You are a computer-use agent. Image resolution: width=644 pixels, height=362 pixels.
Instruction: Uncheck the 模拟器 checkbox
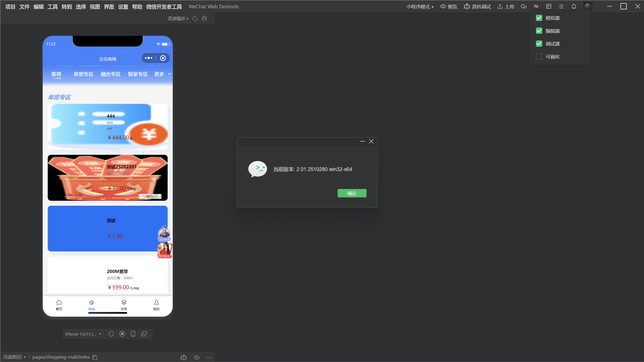[539, 18]
